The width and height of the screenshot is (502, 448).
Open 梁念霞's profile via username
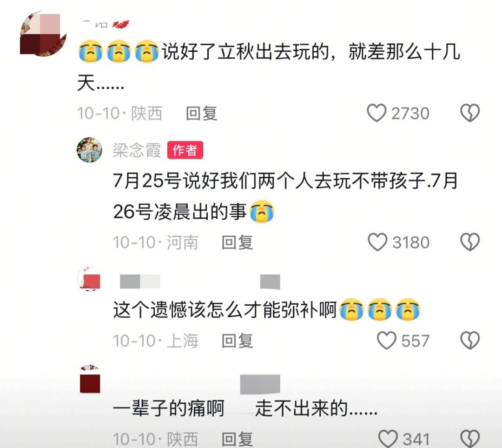pyautogui.click(x=137, y=150)
